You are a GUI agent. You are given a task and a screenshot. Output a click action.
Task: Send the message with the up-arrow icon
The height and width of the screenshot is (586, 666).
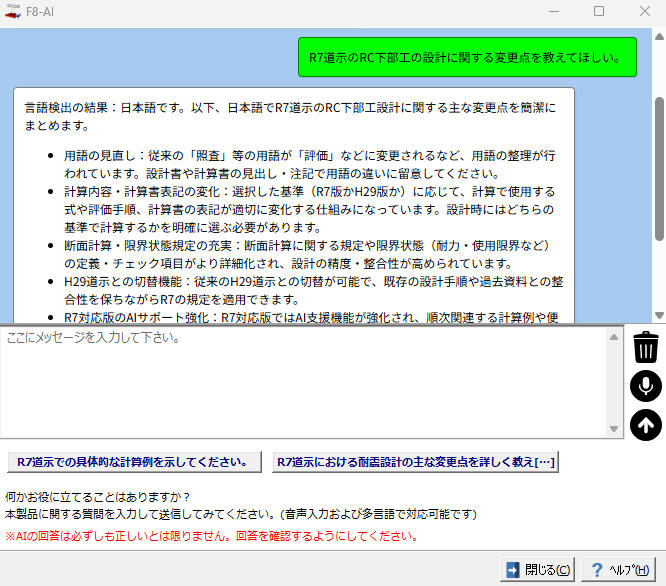(646, 425)
